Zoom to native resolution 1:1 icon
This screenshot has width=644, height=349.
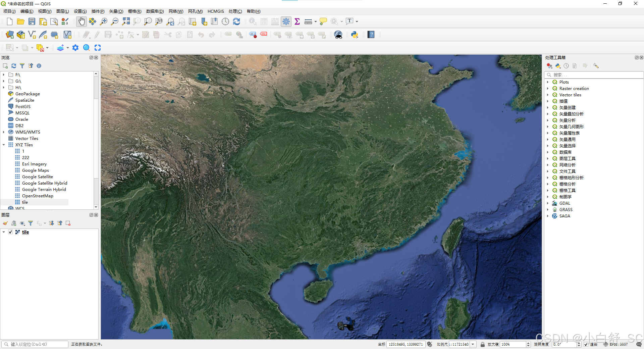(x=159, y=21)
